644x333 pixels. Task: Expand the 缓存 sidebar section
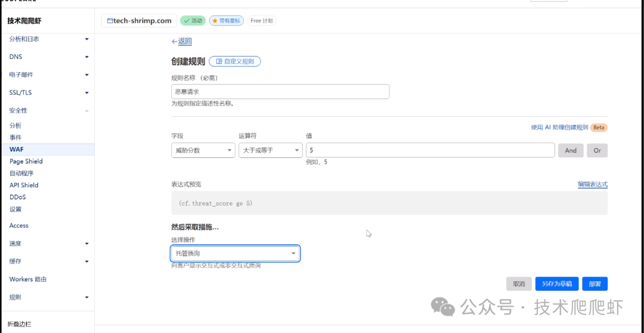(48, 262)
